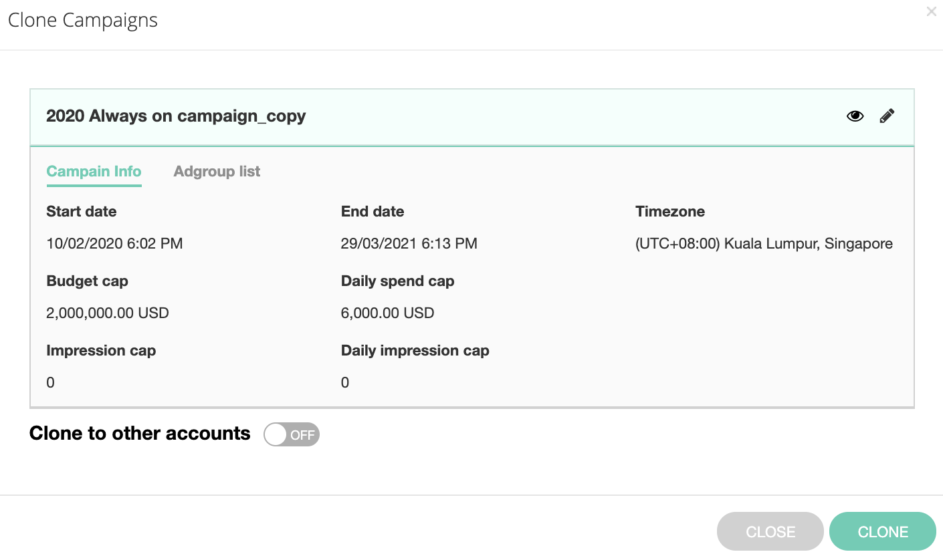Image resolution: width=943 pixels, height=560 pixels.
Task: Click the eye preview icon for the campaign
Action: click(855, 116)
